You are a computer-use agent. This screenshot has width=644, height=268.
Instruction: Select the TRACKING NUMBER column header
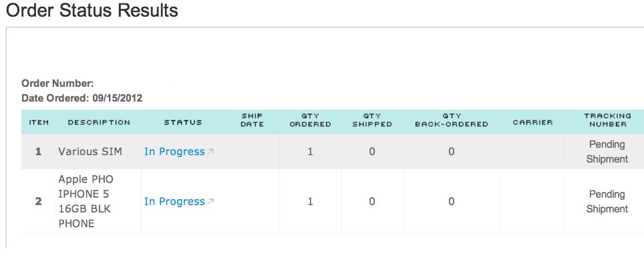pyautogui.click(x=607, y=120)
